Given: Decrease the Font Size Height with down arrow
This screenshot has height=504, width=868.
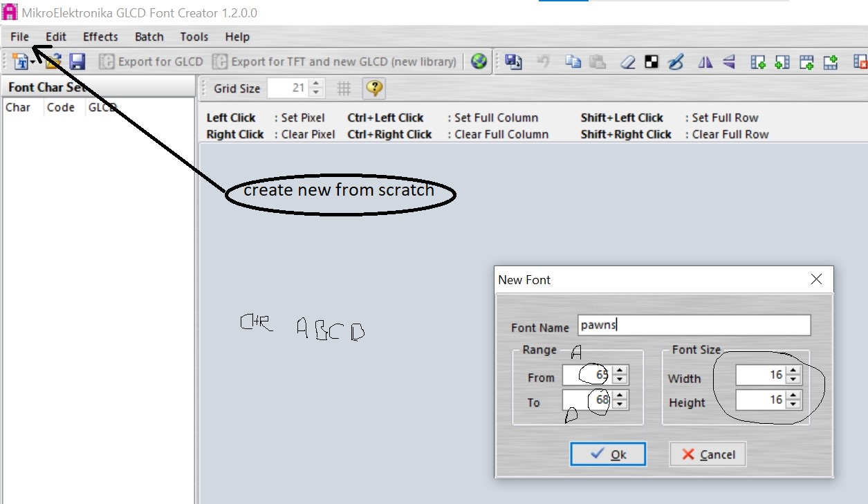Looking at the screenshot, I should (x=793, y=404).
